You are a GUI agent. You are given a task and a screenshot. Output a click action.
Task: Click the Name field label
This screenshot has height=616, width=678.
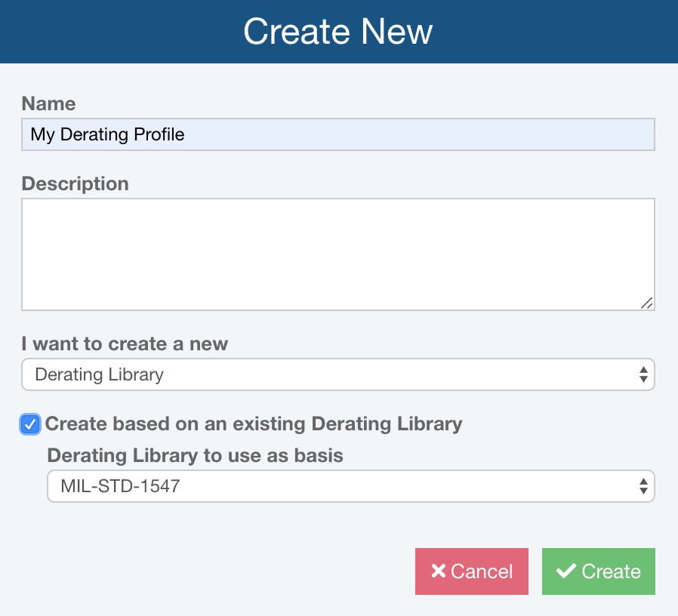tap(48, 103)
